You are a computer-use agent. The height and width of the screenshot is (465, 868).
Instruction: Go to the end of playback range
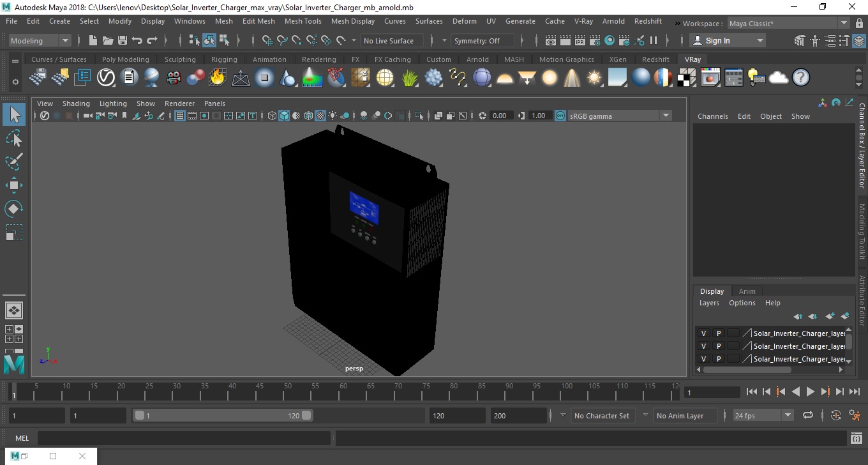(855, 392)
